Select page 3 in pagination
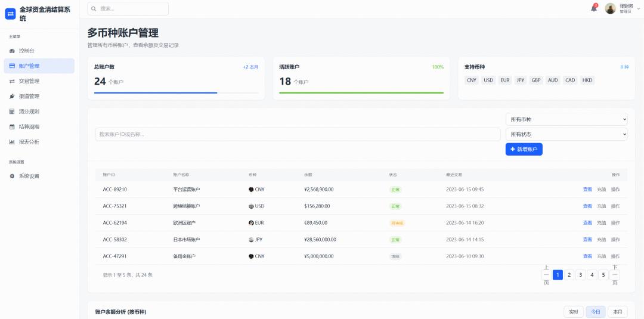Viewport: 644px width, 319px height. [580, 275]
